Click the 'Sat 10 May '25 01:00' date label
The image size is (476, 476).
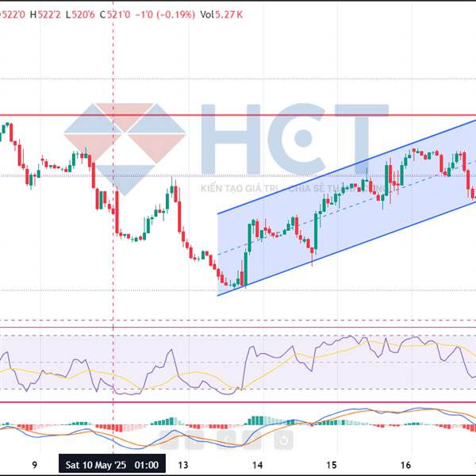[x=112, y=465]
